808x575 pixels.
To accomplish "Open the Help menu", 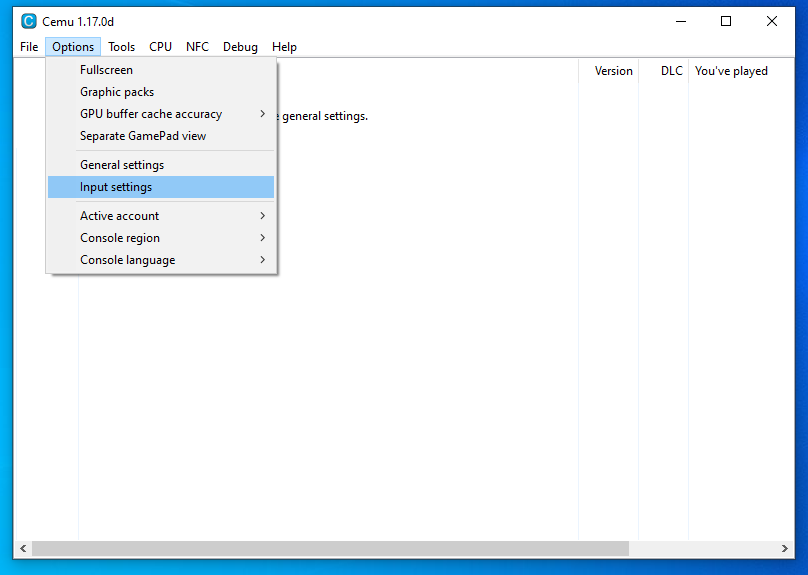I will click(x=284, y=47).
